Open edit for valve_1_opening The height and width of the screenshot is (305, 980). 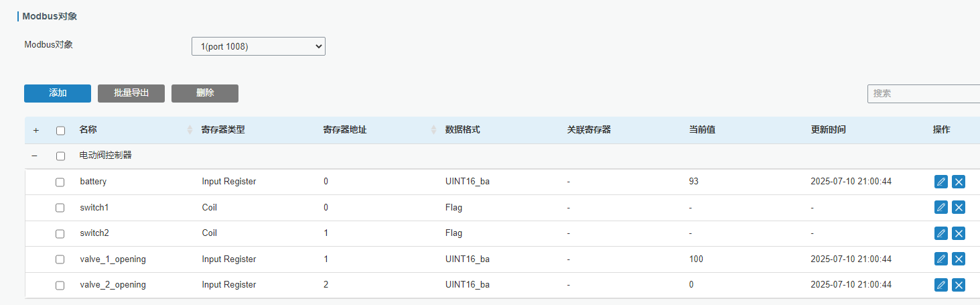coord(940,259)
